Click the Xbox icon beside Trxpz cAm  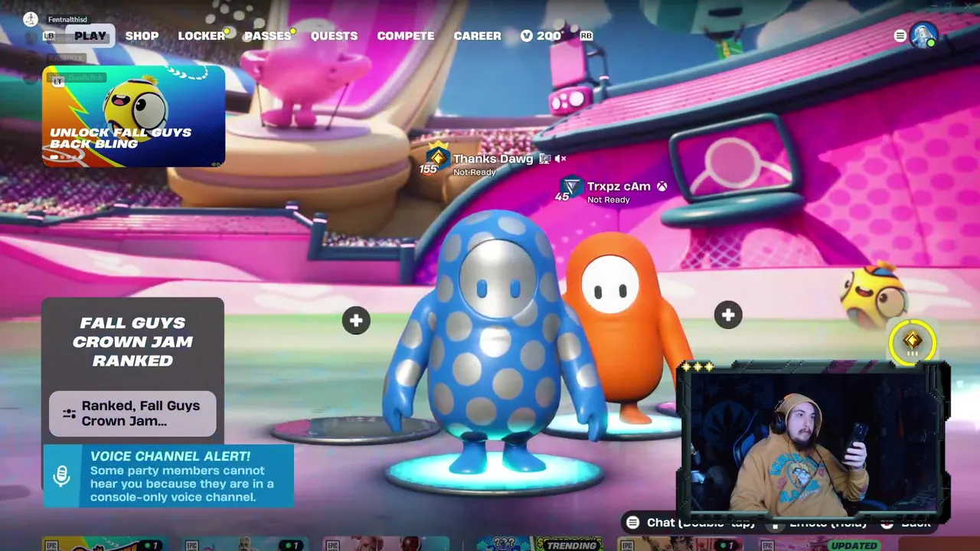[x=661, y=187]
